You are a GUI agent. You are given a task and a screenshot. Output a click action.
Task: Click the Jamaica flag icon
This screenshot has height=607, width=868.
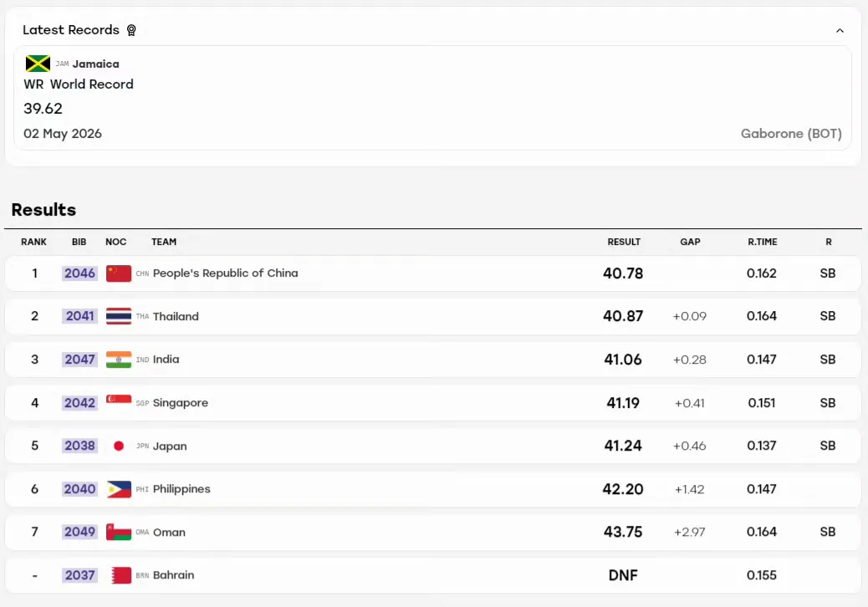click(x=38, y=64)
